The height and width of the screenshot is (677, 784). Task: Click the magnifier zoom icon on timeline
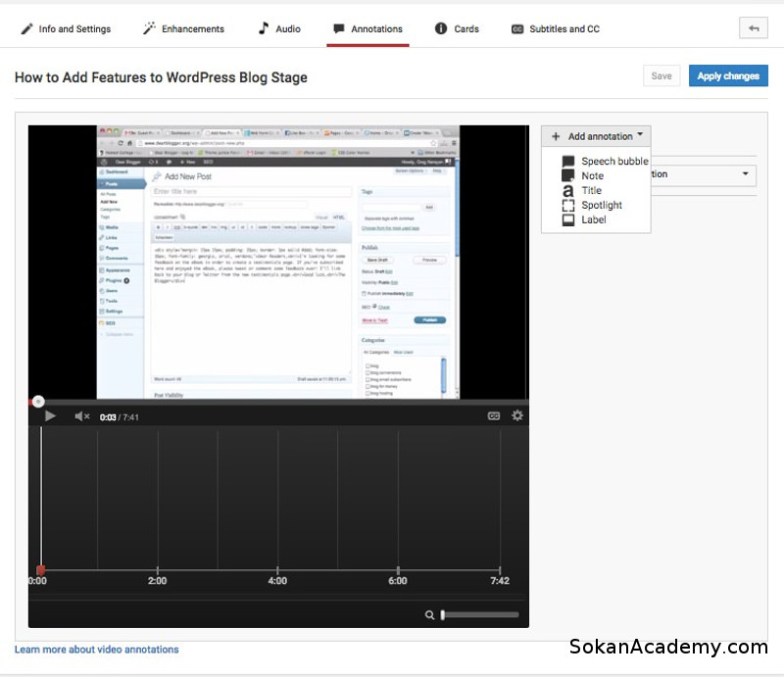429,615
